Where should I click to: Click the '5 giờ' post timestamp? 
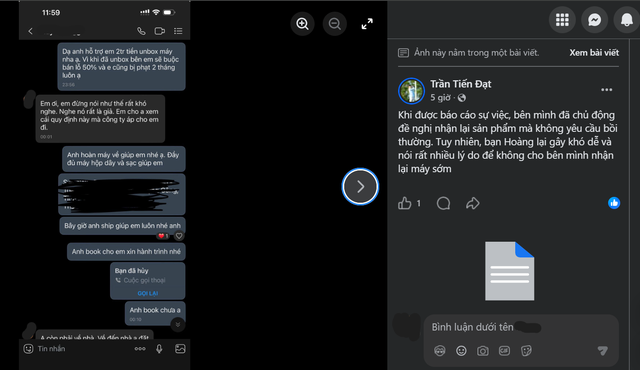pyautogui.click(x=440, y=98)
